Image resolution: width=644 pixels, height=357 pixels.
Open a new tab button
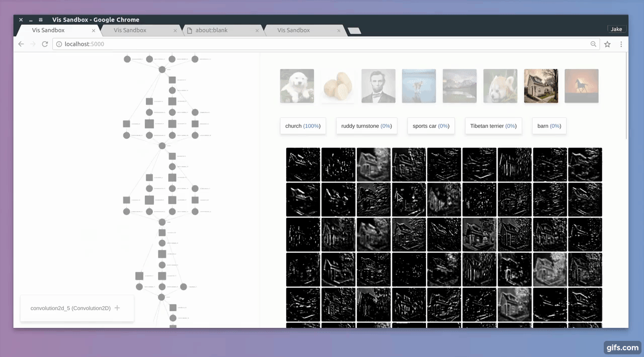(354, 31)
